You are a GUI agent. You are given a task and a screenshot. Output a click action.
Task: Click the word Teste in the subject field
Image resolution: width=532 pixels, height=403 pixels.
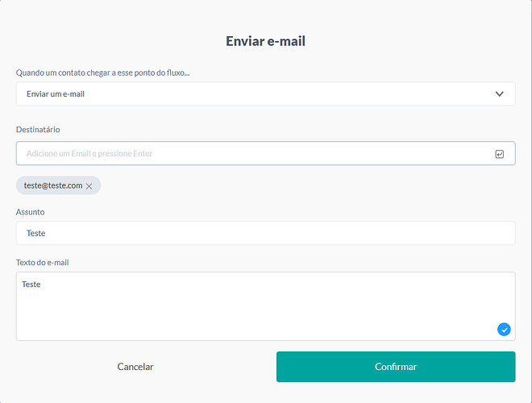[36, 234]
